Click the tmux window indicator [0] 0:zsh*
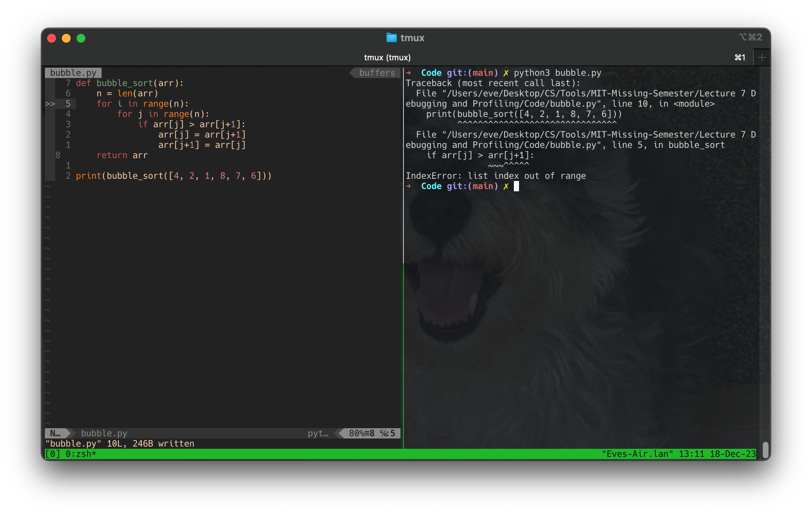812x515 pixels. [x=72, y=454]
